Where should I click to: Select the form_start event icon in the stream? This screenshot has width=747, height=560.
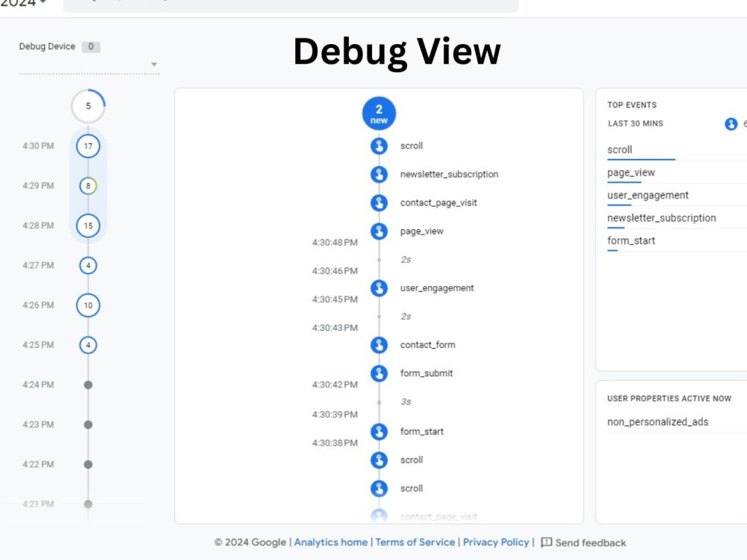tap(379, 432)
